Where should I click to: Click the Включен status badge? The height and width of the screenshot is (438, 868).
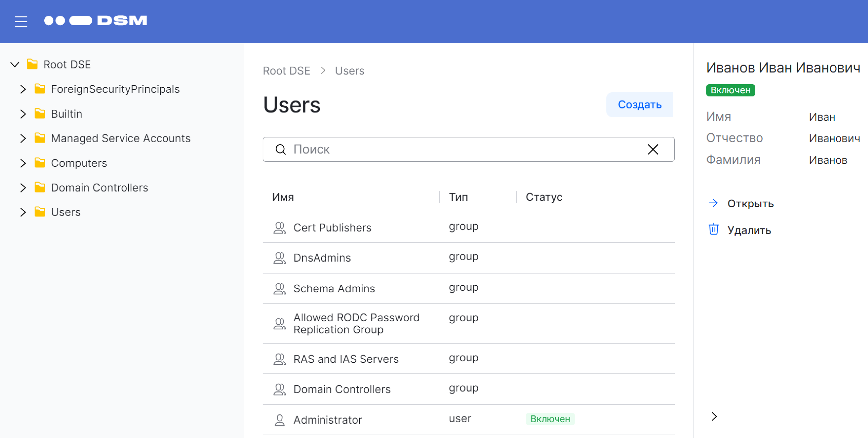tap(730, 90)
